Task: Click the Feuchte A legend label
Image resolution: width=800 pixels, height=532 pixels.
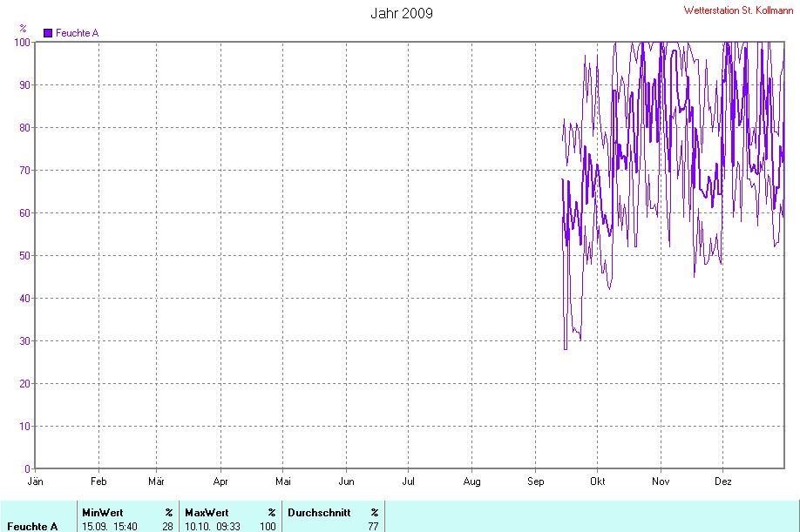Action: pyautogui.click(x=77, y=33)
